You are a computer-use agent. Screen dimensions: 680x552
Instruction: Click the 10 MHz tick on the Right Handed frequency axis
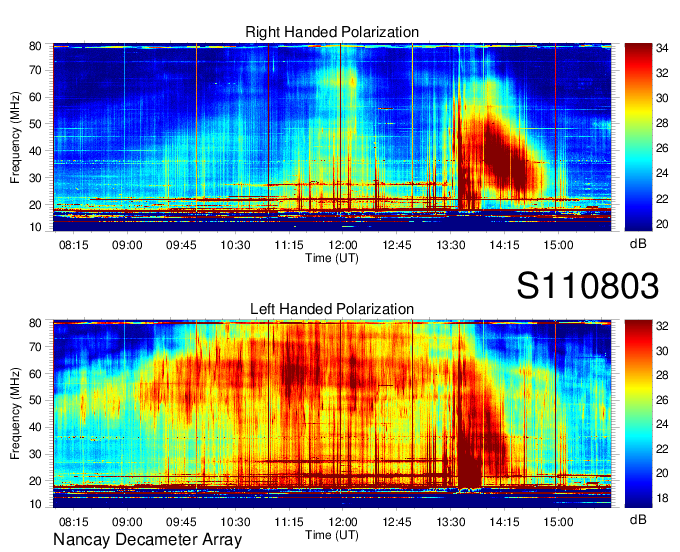point(35,227)
